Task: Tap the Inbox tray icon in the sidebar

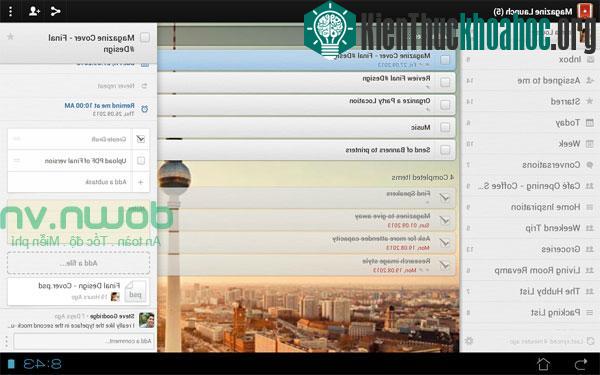Action: [x=590, y=59]
